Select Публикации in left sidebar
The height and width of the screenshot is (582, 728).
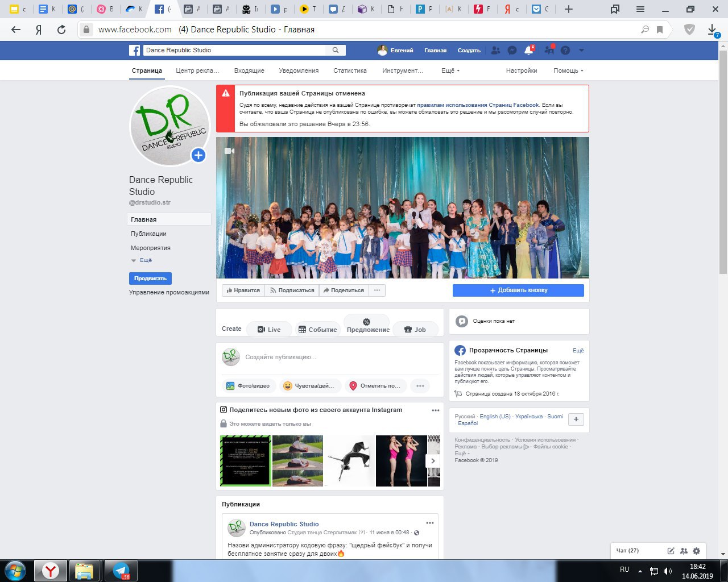148,234
